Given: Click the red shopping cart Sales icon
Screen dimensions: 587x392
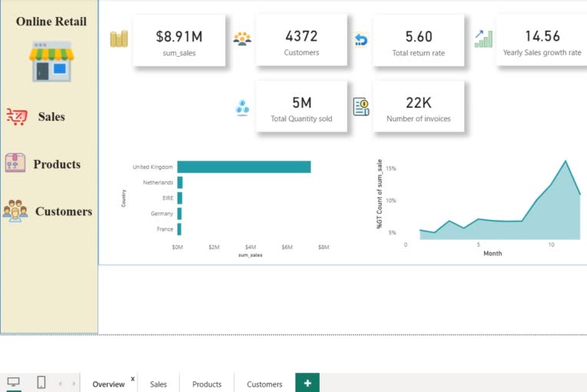Looking at the screenshot, I should [17, 116].
